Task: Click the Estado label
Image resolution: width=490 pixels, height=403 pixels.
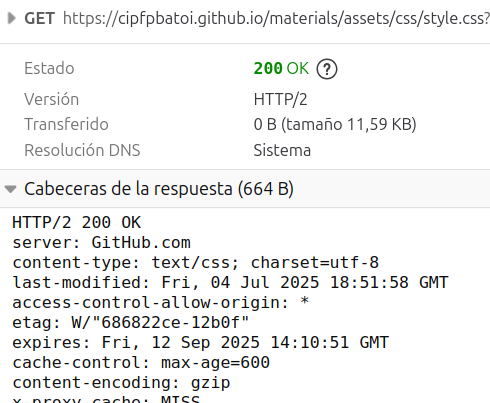Action: [49, 68]
